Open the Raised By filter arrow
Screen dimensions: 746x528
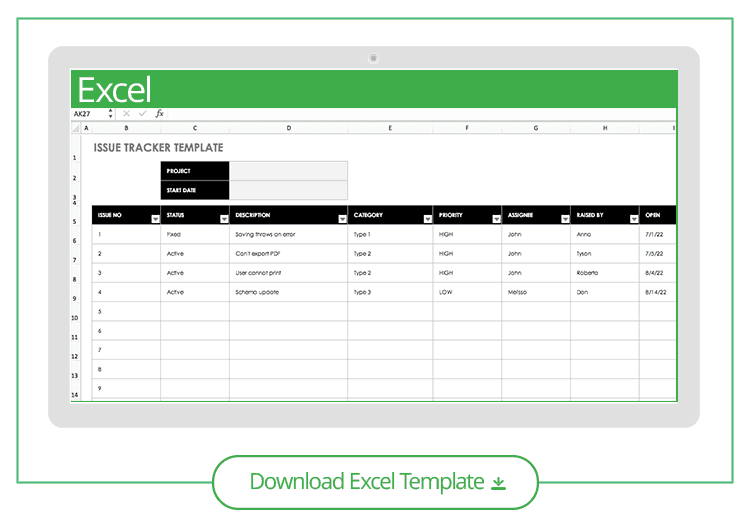[634, 219]
